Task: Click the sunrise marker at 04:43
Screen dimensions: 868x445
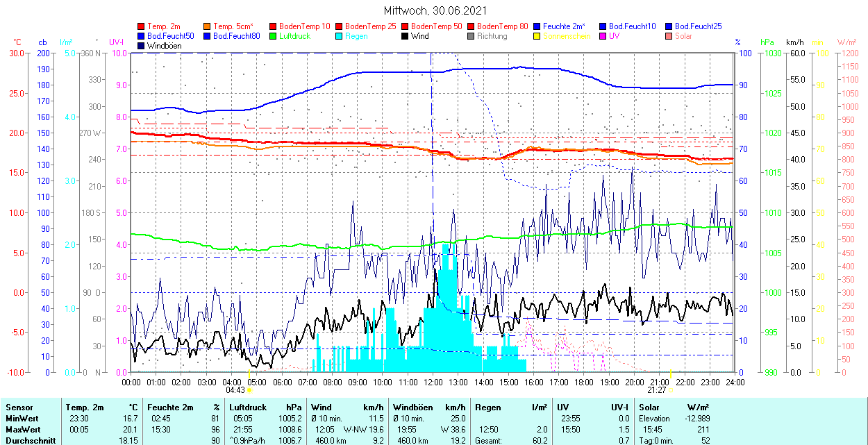Action: coord(249,391)
